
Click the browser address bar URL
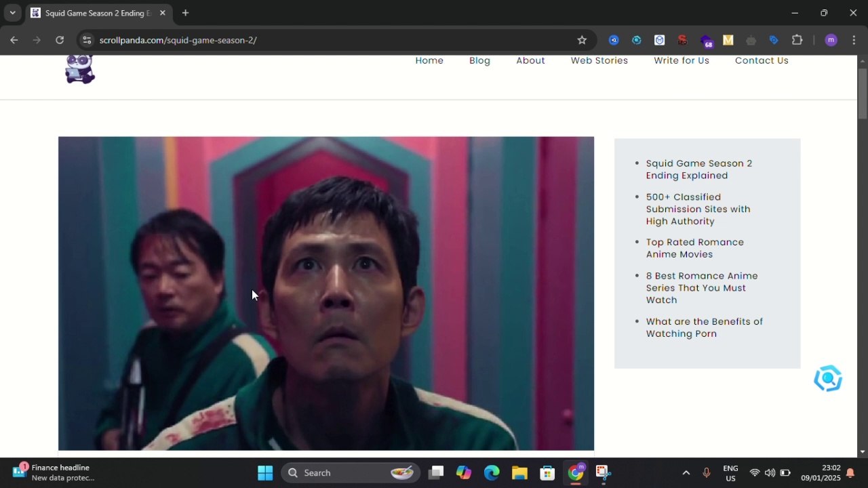(x=178, y=40)
